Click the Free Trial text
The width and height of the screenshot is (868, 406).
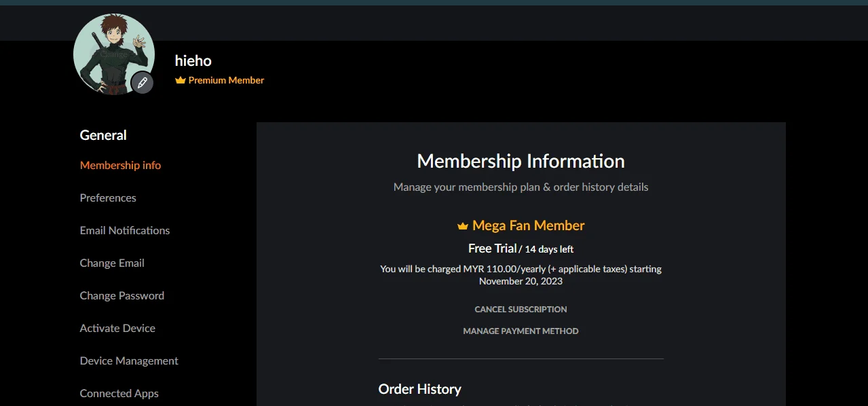tap(493, 248)
